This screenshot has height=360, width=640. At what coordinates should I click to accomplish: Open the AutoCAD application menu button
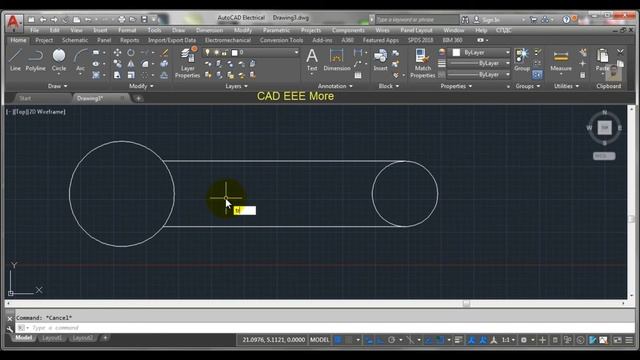point(13,22)
